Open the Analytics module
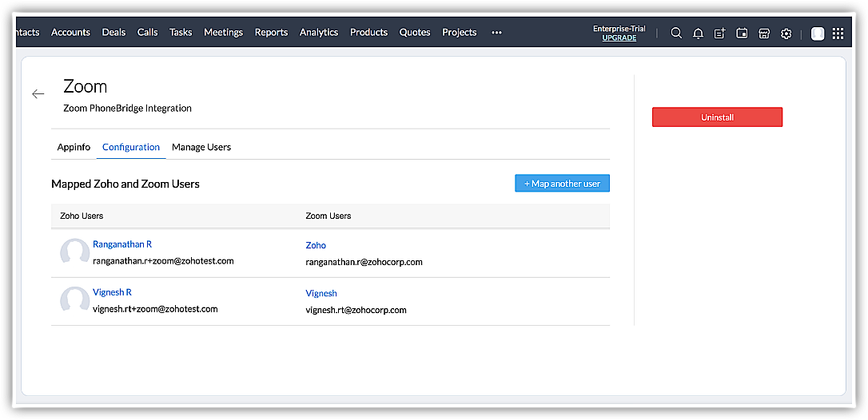The image size is (868, 420). point(319,32)
